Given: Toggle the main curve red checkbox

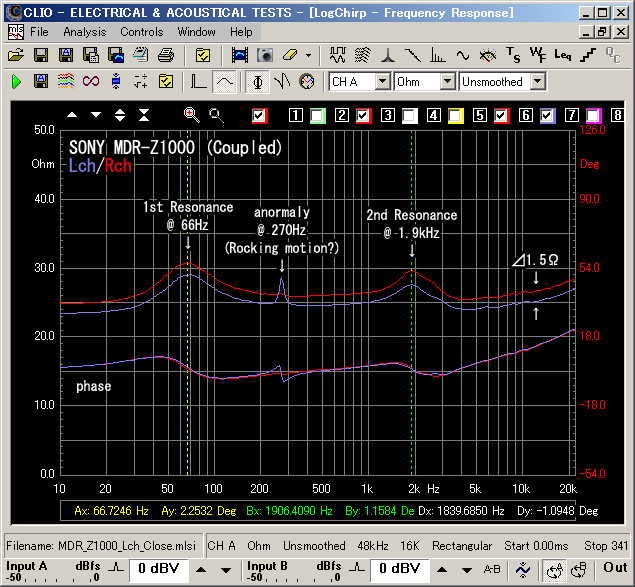Looking at the screenshot, I should pos(259,116).
